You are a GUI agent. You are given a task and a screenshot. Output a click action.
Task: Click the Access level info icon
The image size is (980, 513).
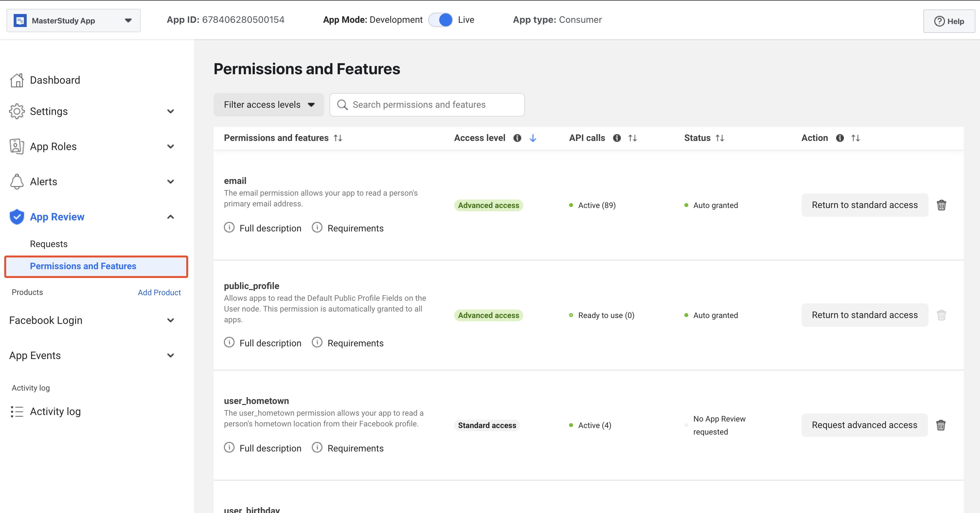click(x=517, y=138)
